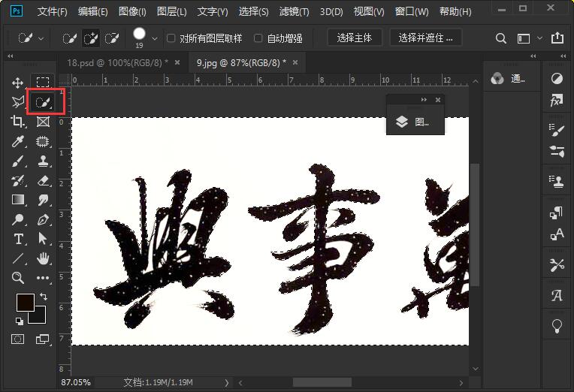Enable 自动增强 checkbox
The width and height of the screenshot is (574, 392).
[258, 38]
